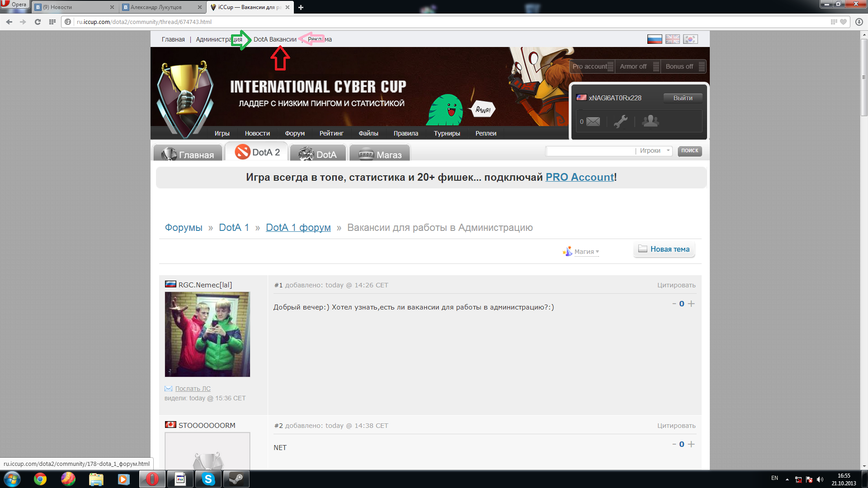Viewport: 868px width, 488px height.
Task: Open Турниры in the navigation menu
Action: 447,133
